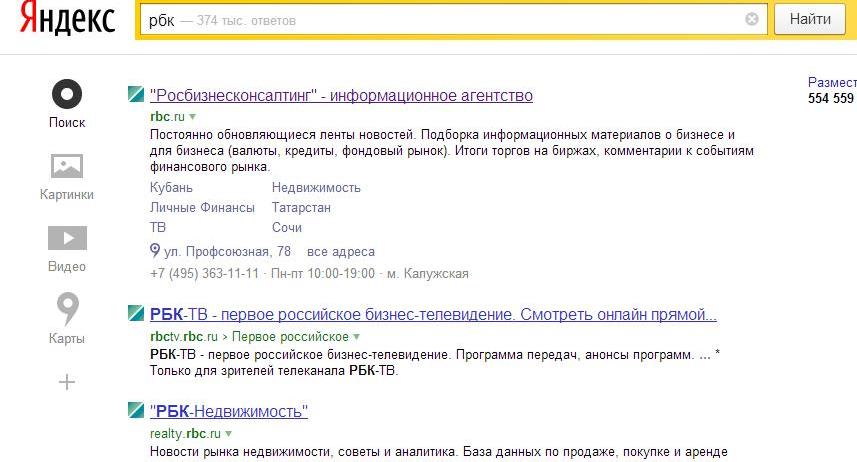This screenshot has width=857, height=462.
Task: Follow the rbctv.rbc.ru URL link
Action: pos(184,336)
